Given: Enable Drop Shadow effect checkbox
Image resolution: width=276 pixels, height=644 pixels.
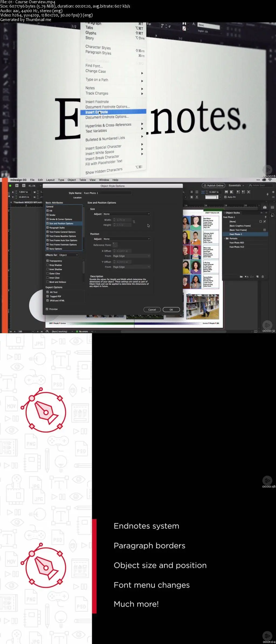Looking at the screenshot, I should click(x=47, y=265).
